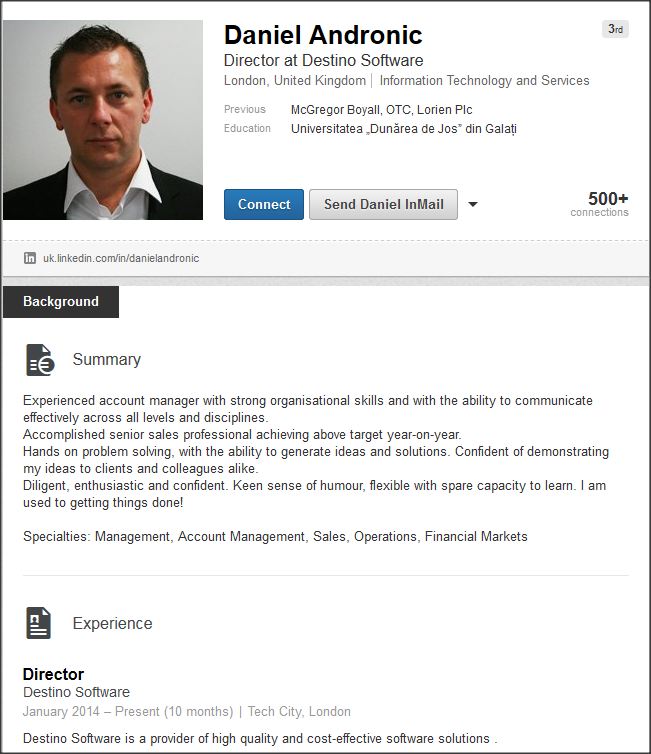The height and width of the screenshot is (754, 651).
Task: Open the uk.linkedin.com/in/danielandronic profile URL
Action: click(x=120, y=258)
